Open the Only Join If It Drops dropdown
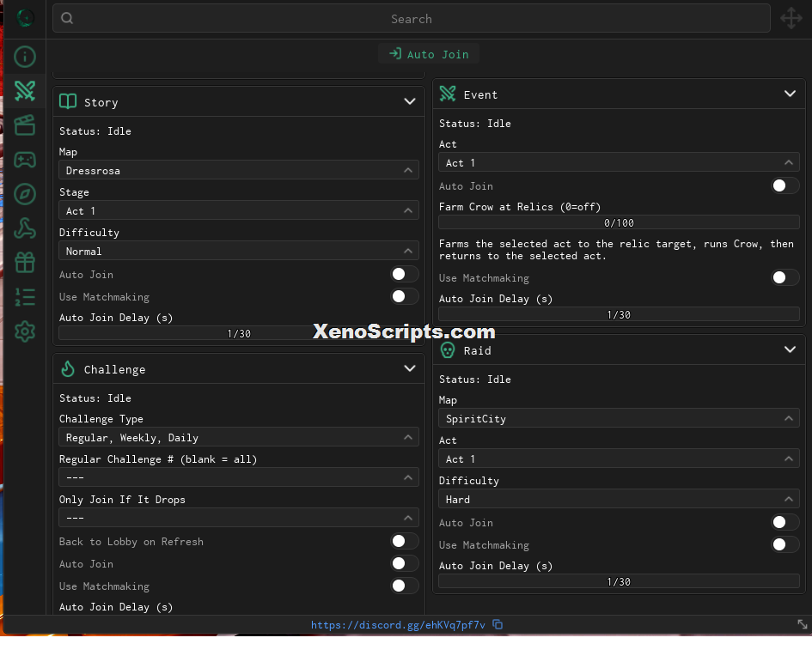 239,518
